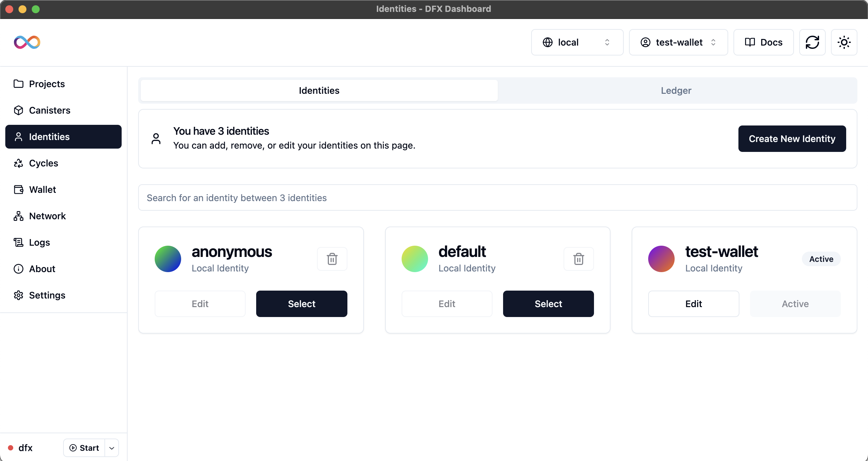Image resolution: width=868 pixels, height=461 pixels.
Task: Toggle the light/dark theme sun icon
Action: 844,42
